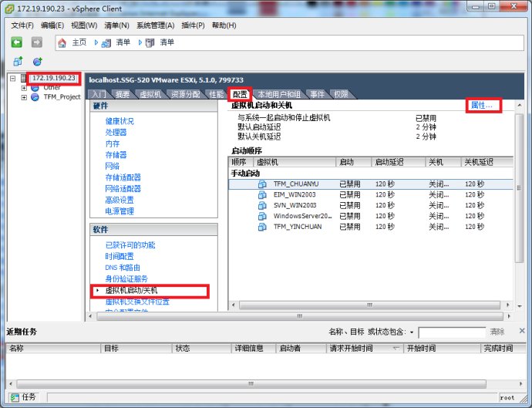Click the VM icon beside EIM_WIN2003
Viewport: 532px width, 408px height.
[x=262, y=195]
